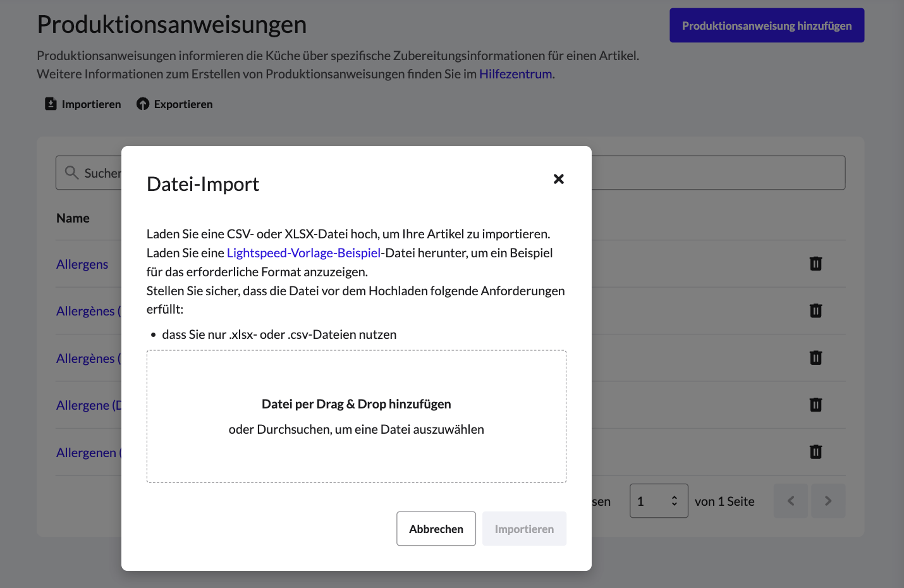Image resolution: width=904 pixels, height=588 pixels.
Task: Open the Allergenen row link
Action: (89, 453)
